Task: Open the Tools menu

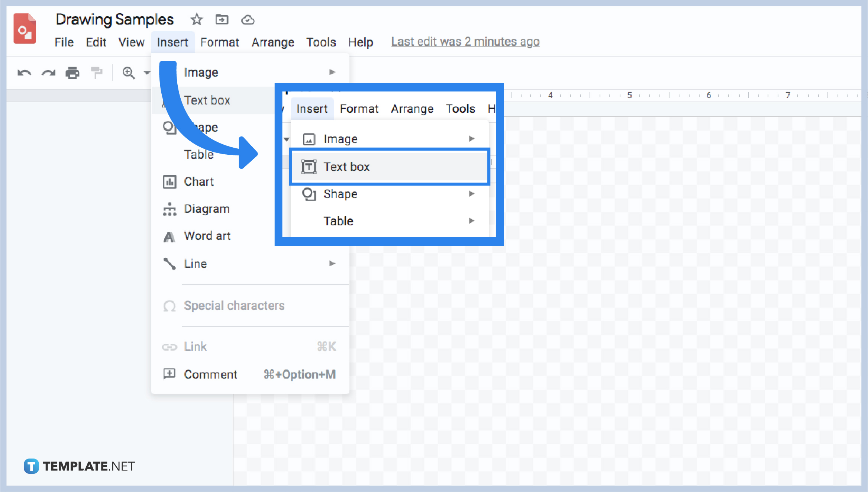Action: click(x=321, y=42)
